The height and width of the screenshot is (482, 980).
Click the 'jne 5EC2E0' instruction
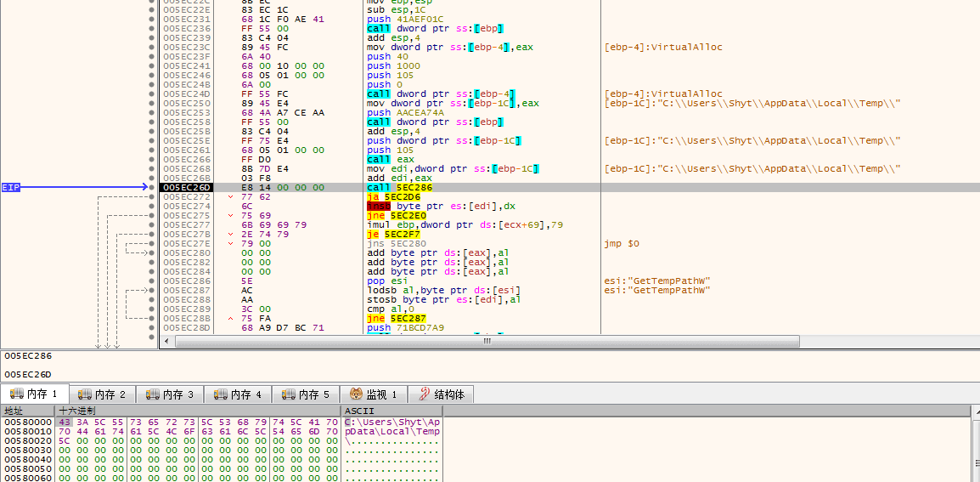point(396,215)
